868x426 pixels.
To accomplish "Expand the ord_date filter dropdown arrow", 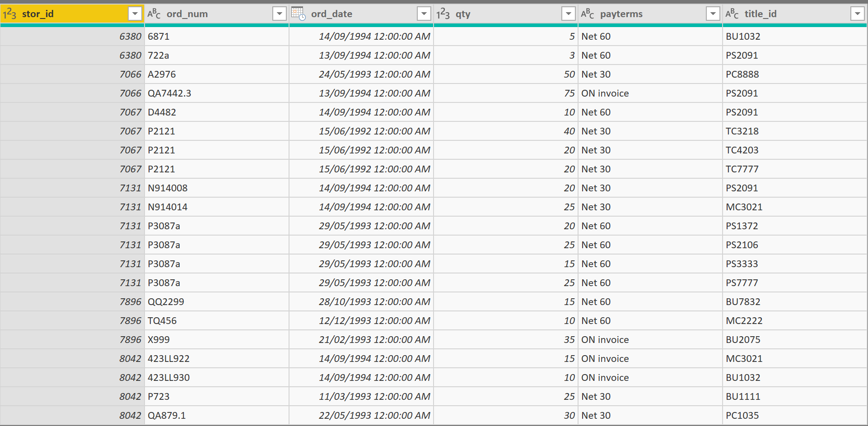I will coord(424,14).
